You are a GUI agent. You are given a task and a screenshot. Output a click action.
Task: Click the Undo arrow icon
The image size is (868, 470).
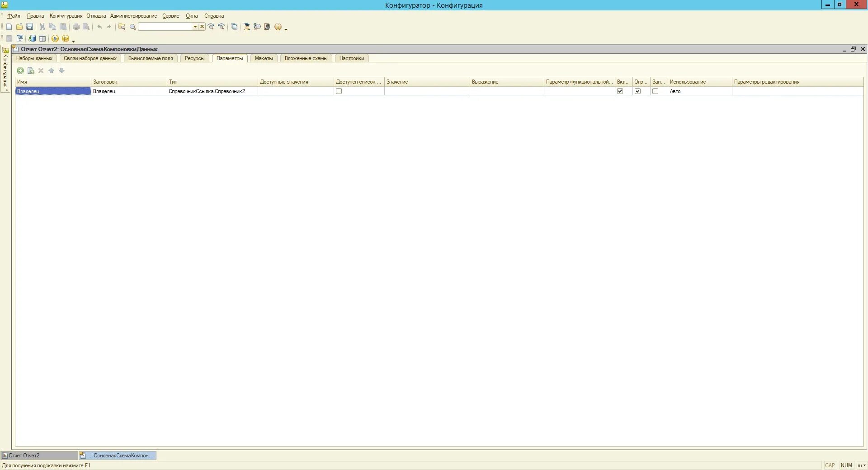[x=99, y=27]
